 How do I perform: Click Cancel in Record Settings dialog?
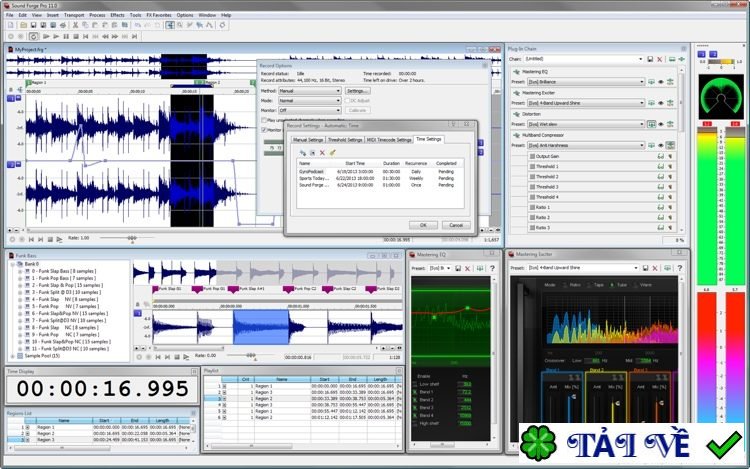[455, 225]
